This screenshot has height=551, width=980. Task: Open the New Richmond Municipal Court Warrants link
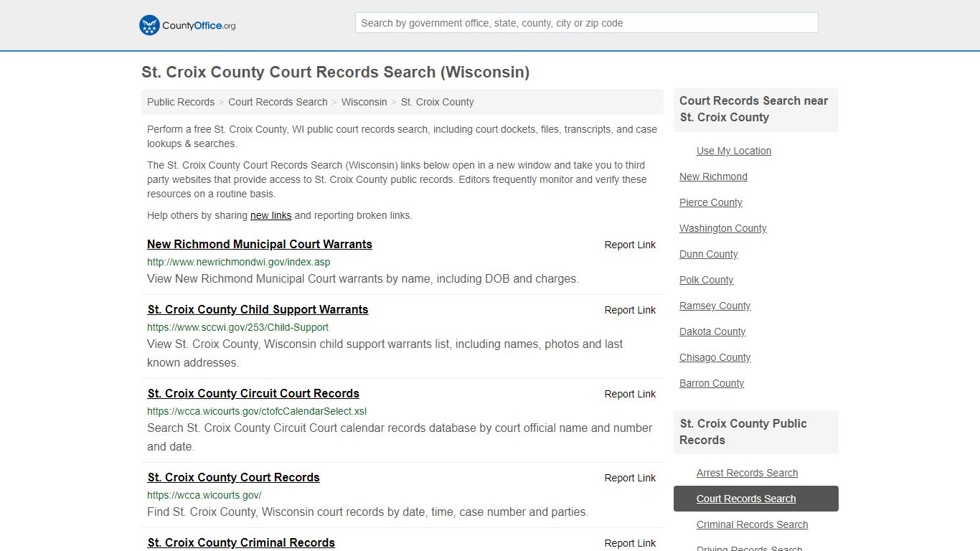tap(259, 244)
